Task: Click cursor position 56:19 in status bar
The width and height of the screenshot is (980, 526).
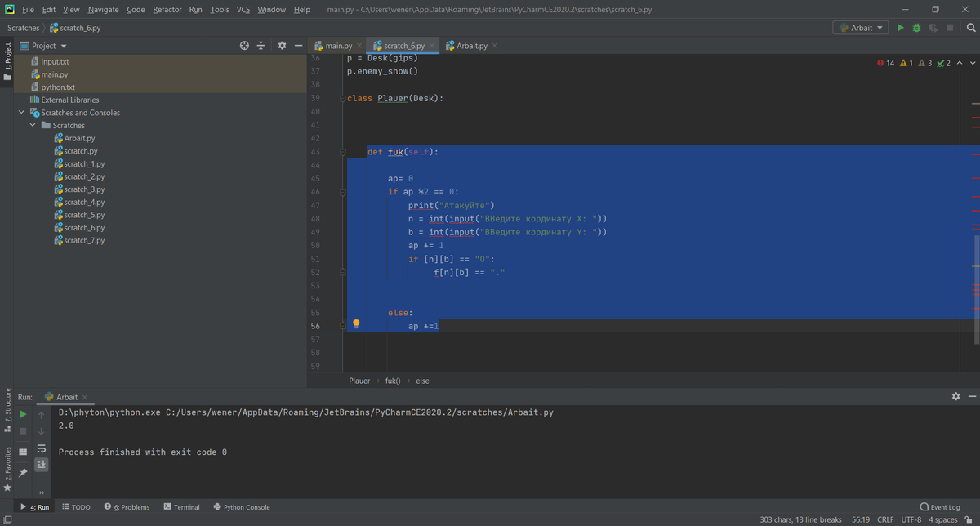Action: [860, 519]
